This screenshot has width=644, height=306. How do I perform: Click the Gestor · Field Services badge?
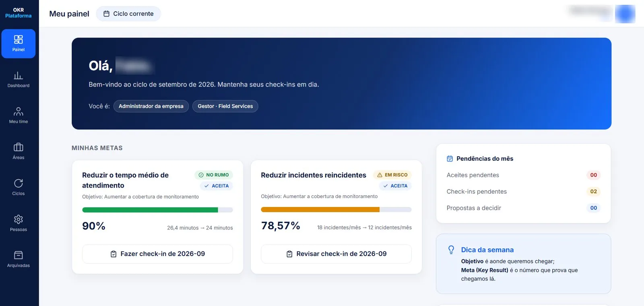225,106
